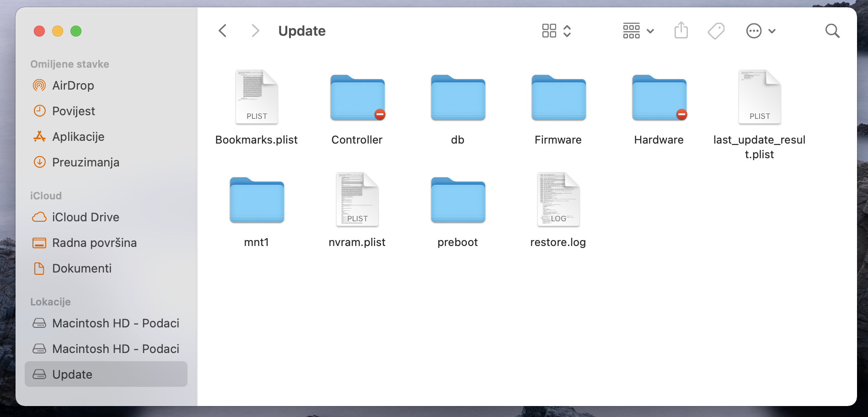Viewport: 868px width, 417px height.
Task: Click the yellow minimize window button
Action: tap(58, 31)
